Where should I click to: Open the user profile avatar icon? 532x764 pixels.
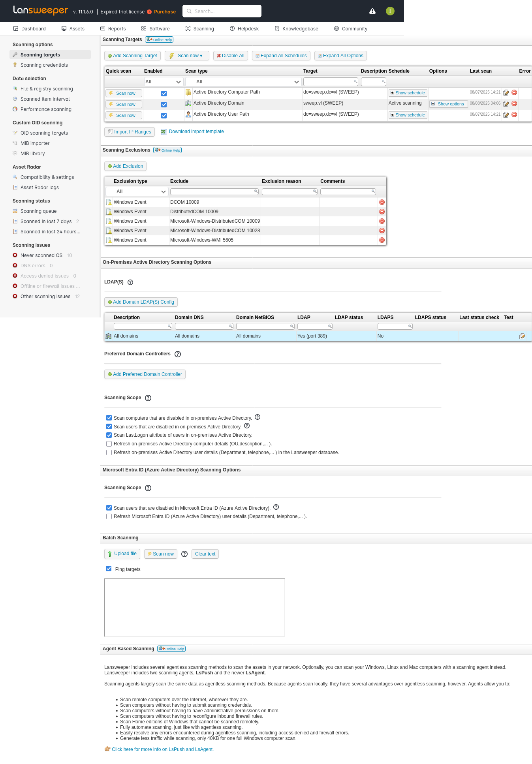pos(390,11)
